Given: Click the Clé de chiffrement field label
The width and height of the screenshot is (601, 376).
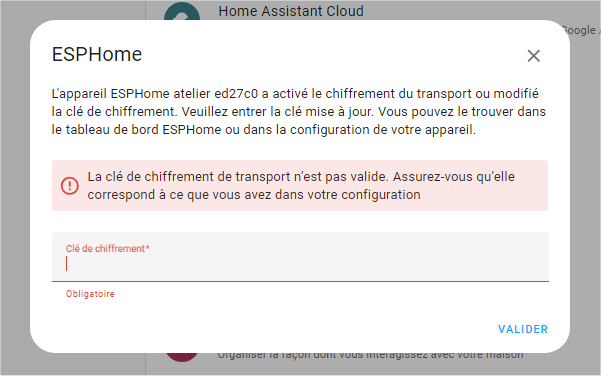Looking at the screenshot, I should (107, 248).
